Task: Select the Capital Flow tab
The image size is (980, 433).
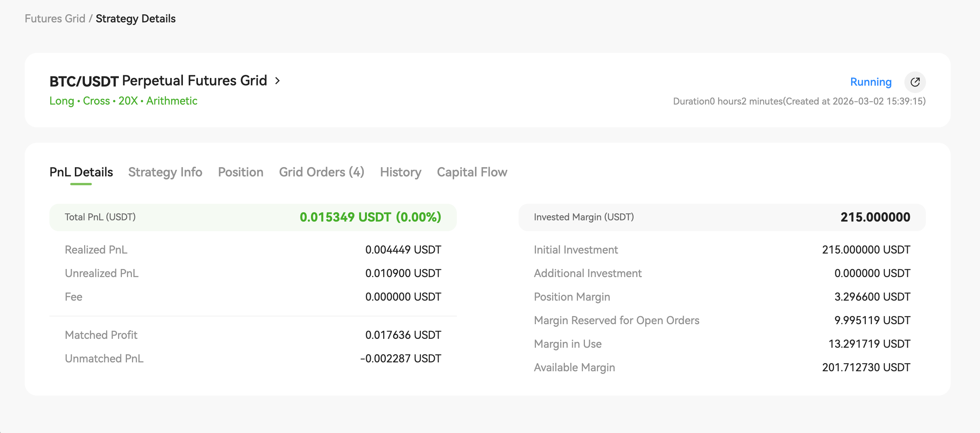Action: [x=472, y=172]
